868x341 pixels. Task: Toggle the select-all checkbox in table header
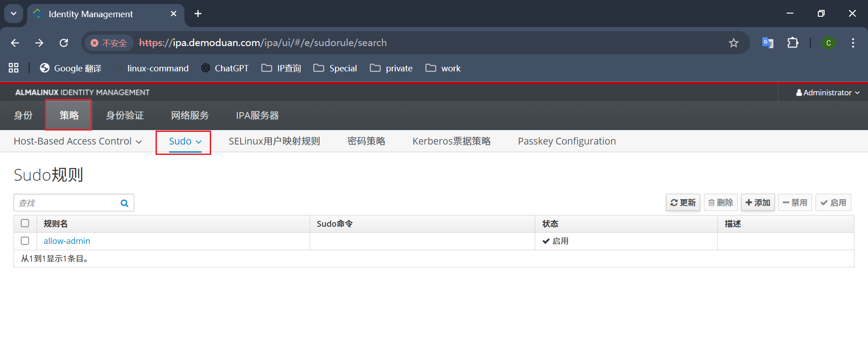coord(25,223)
